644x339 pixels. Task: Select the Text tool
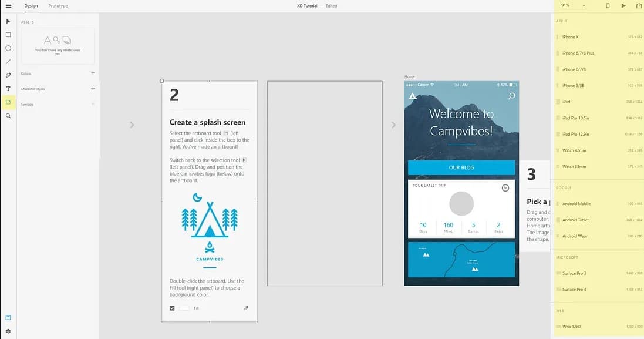click(x=8, y=89)
